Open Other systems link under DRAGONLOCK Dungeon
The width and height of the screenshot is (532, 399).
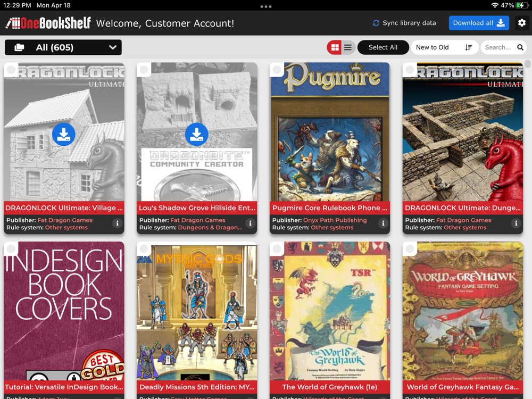[465, 228]
